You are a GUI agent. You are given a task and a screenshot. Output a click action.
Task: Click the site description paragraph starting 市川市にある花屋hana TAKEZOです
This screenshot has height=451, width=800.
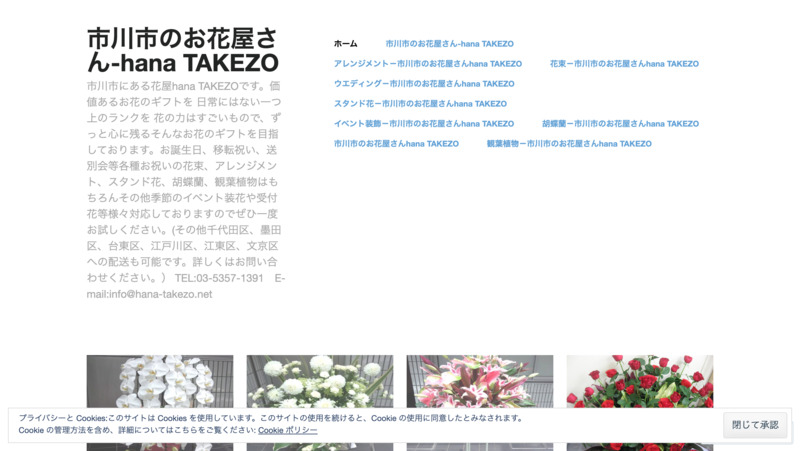186,190
